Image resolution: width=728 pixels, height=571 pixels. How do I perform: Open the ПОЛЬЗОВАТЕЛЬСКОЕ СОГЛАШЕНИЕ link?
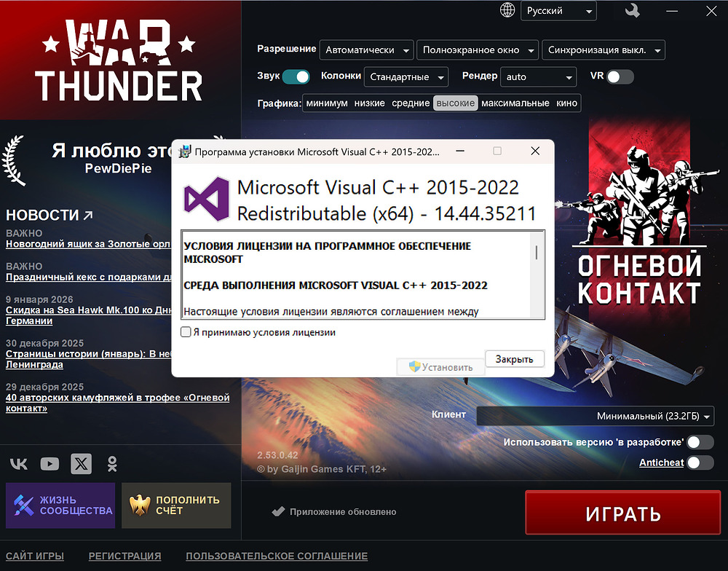click(277, 556)
